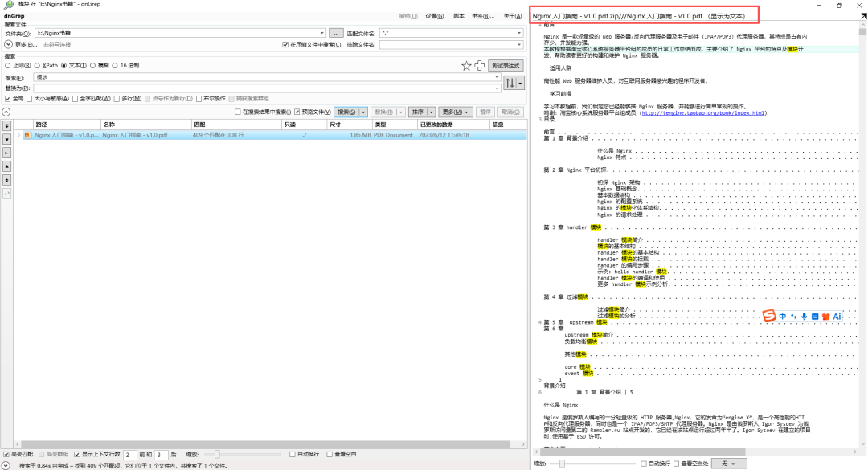Click the keyboard icon on the IME toolbar
The height and width of the screenshot is (470, 868).
(x=815, y=316)
